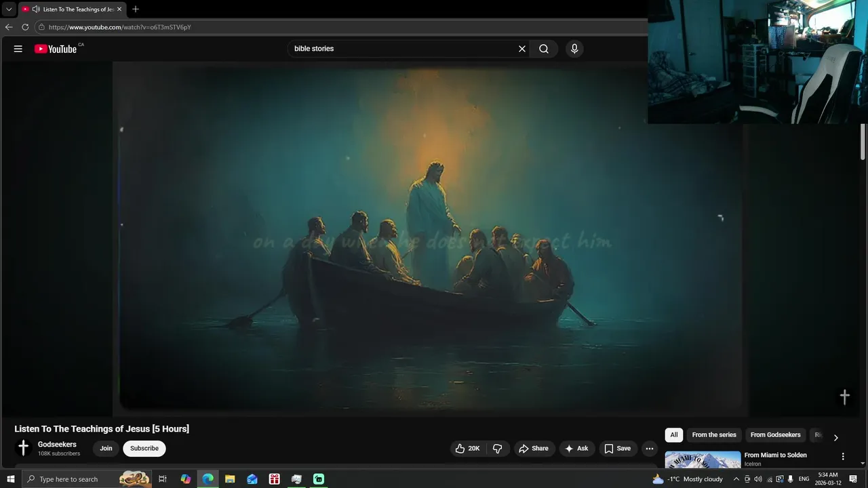Open the red gift box taskbar app

(x=274, y=479)
